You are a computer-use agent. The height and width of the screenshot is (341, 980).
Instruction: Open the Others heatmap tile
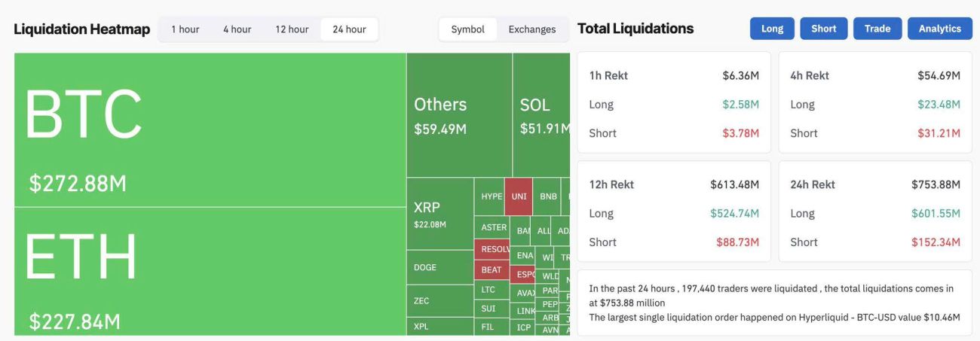459,115
